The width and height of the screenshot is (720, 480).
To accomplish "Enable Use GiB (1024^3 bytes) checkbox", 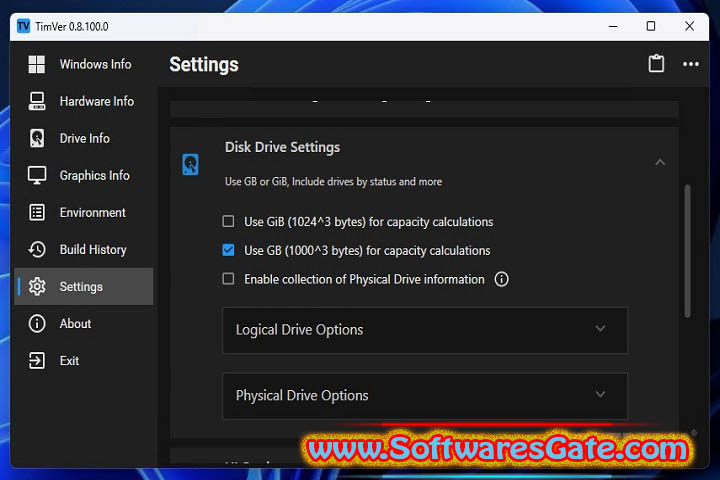I will 228,221.
